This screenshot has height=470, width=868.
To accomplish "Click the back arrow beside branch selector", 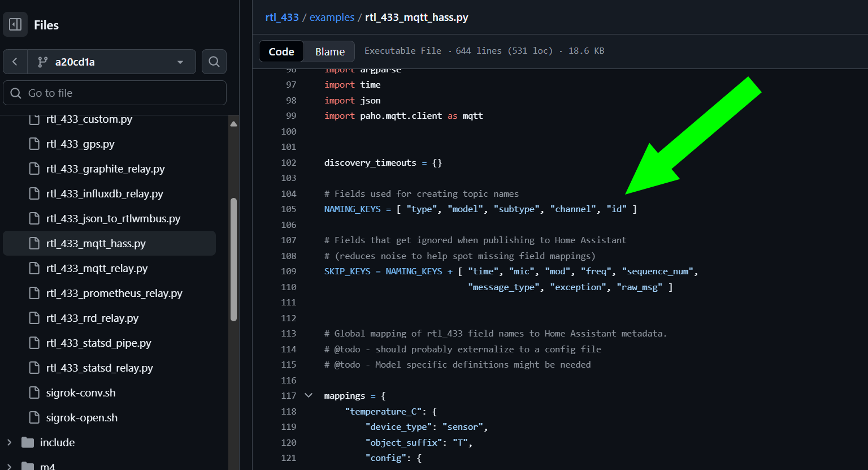I will (x=15, y=62).
